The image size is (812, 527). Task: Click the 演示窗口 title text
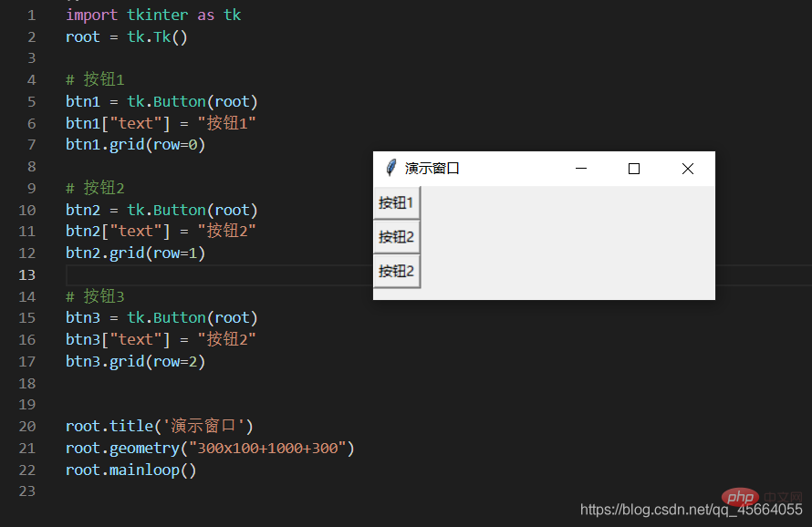pos(432,169)
